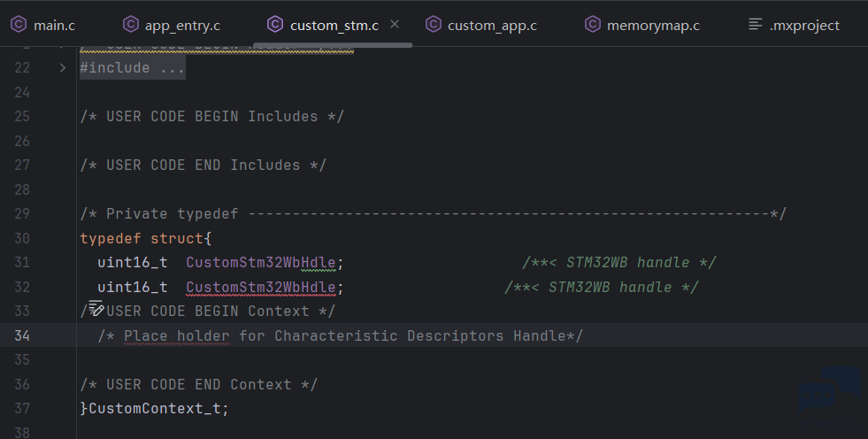
Task: Click line number 25 in the gutter
Action: 22,116
